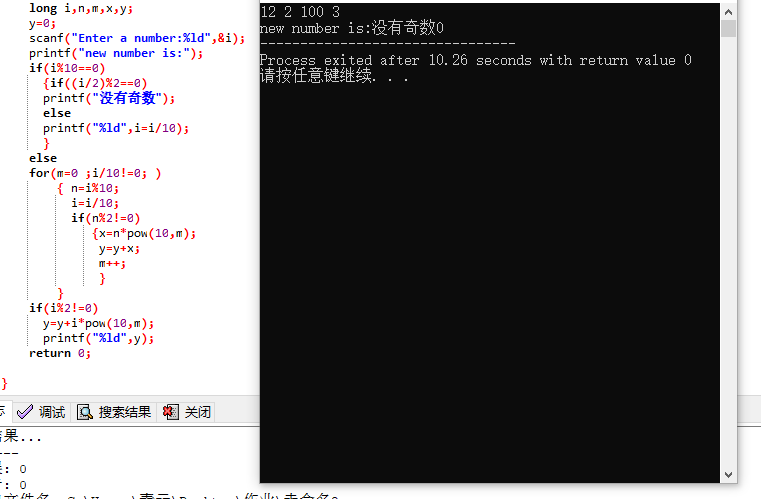Screen dimensions: 761x499
Task: Click the long i,n,m,x,y; declaration line
Action: click(x=81, y=8)
